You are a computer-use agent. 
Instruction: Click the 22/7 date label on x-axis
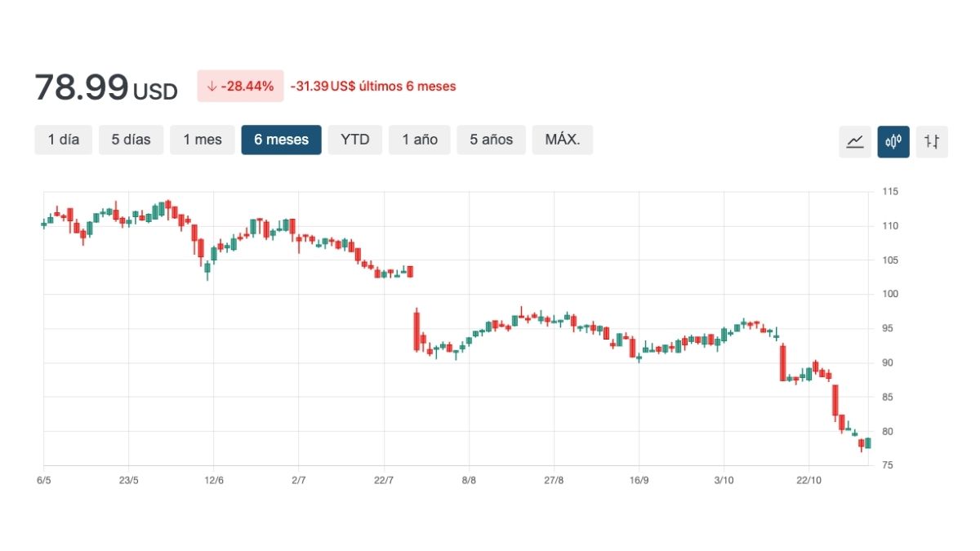click(x=383, y=480)
